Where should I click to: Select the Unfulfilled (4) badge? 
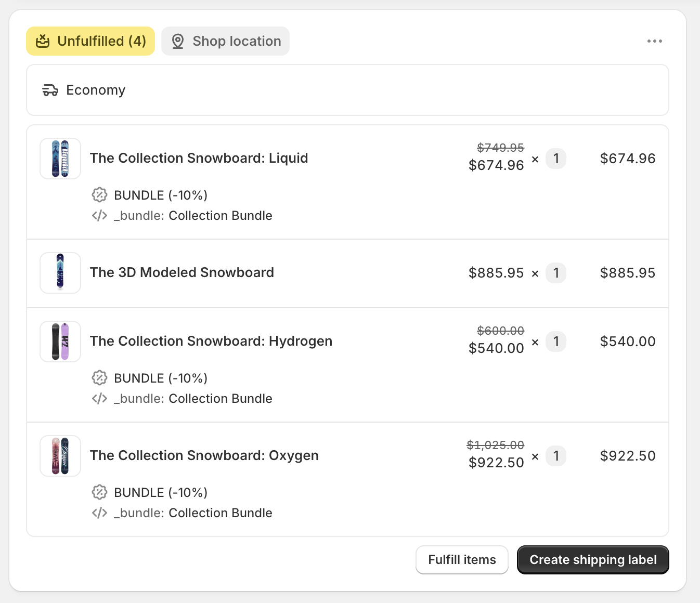[x=90, y=41]
